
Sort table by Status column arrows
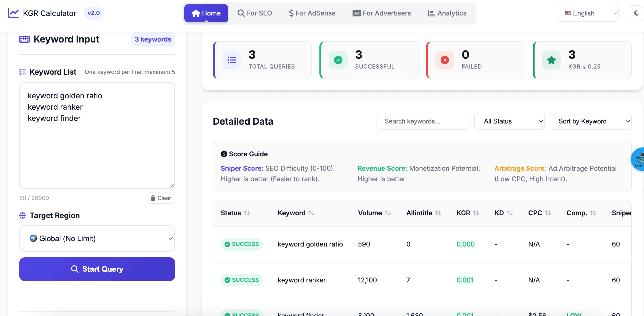[x=247, y=213]
